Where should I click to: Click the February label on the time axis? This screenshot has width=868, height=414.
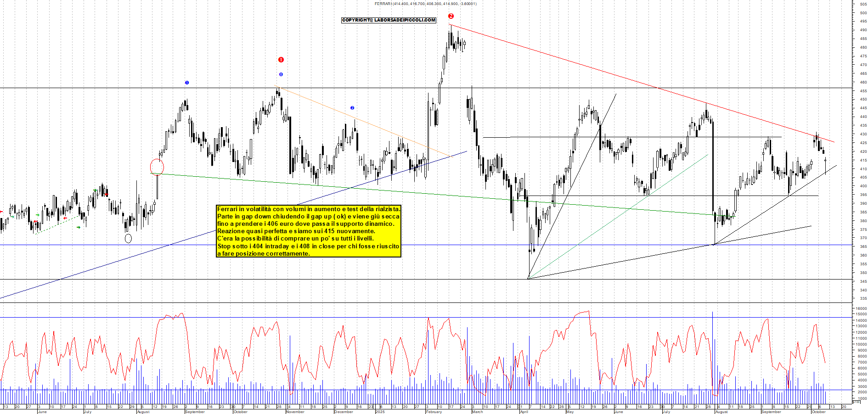434,412
